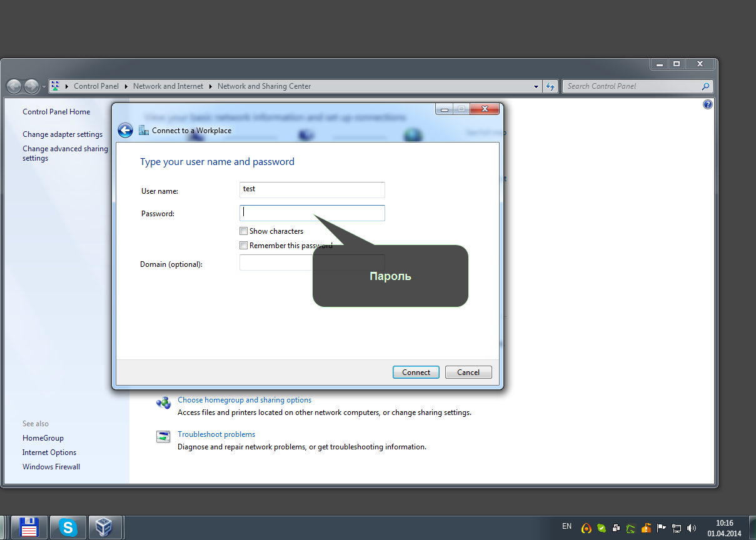Viewport: 756px width, 540px height.
Task: Click into the Password field
Action: click(x=312, y=212)
